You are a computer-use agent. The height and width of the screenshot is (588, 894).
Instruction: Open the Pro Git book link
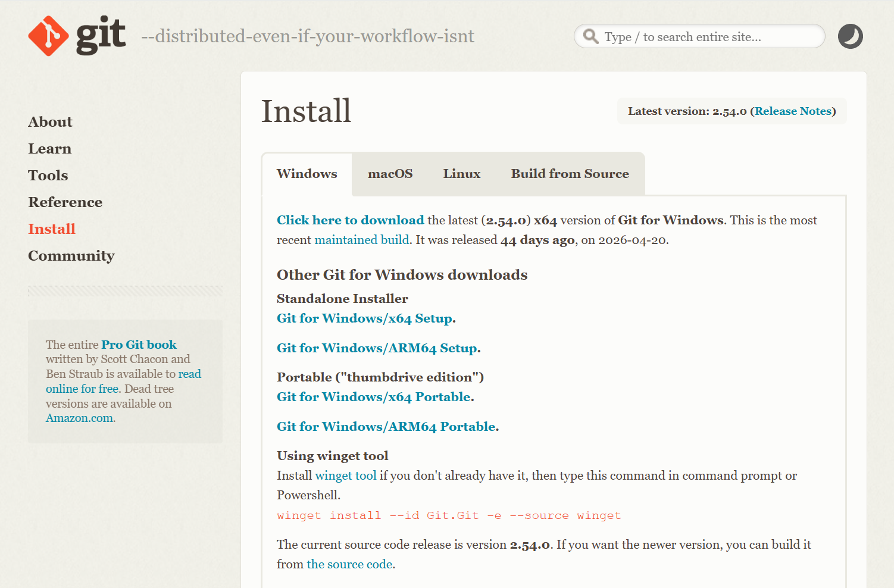pyautogui.click(x=139, y=345)
